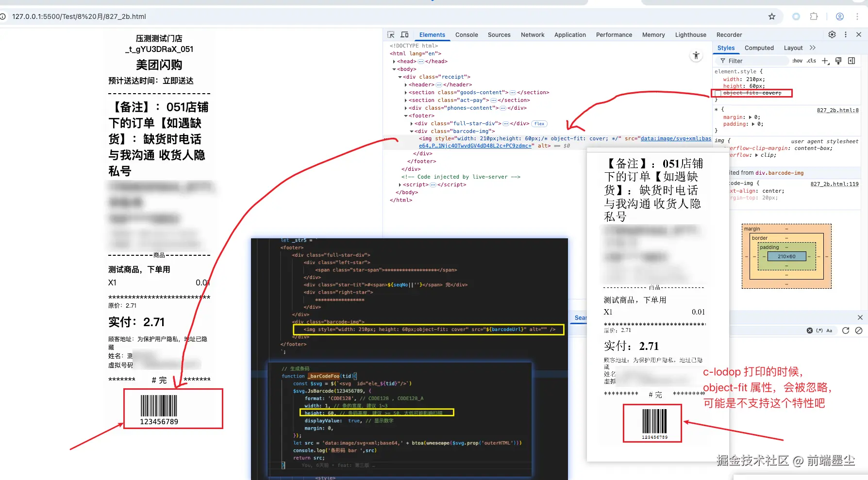Collapse the body element node
The image size is (868, 480).
tap(394, 69)
